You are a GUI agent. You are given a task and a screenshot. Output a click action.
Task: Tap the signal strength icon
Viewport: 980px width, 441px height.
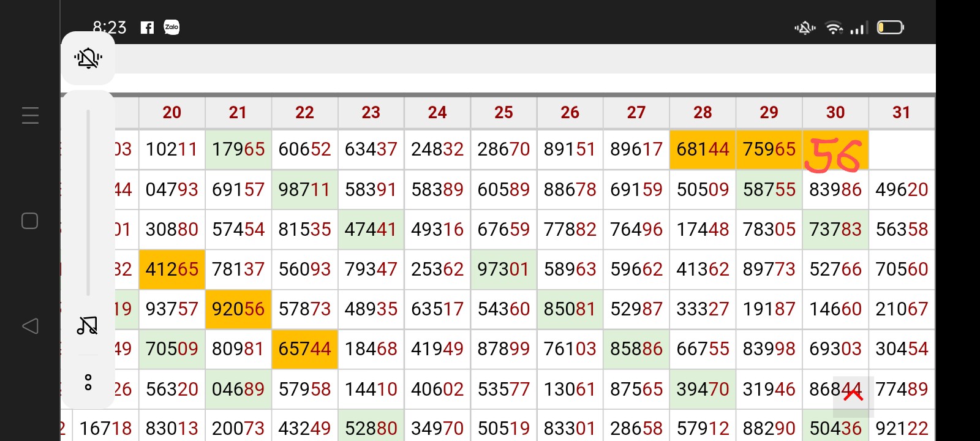tap(859, 28)
